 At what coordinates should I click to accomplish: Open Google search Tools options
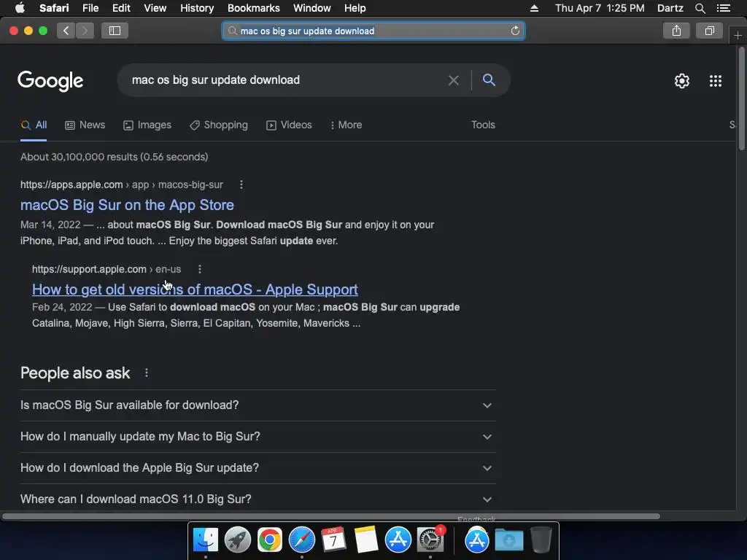(483, 125)
